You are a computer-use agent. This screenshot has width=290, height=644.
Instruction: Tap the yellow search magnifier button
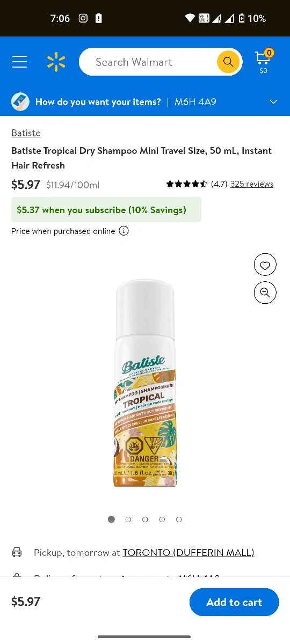point(228,62)
